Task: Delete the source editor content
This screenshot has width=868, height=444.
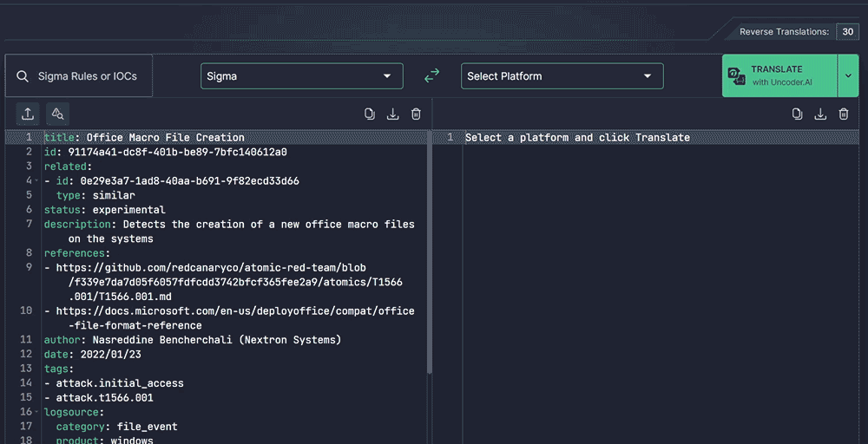Action: click(416, 114)
